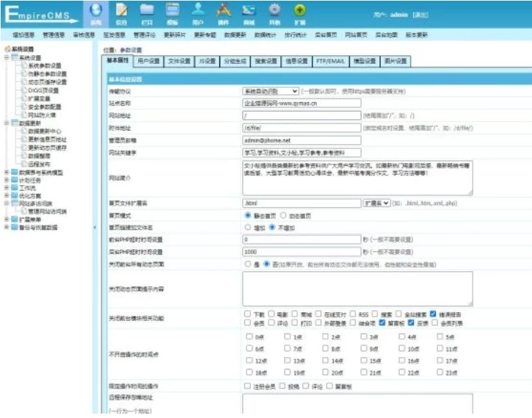The image size is (532, 418).
Task: Click the 插件 icon in top navigation
Action: tap(223, 12)
